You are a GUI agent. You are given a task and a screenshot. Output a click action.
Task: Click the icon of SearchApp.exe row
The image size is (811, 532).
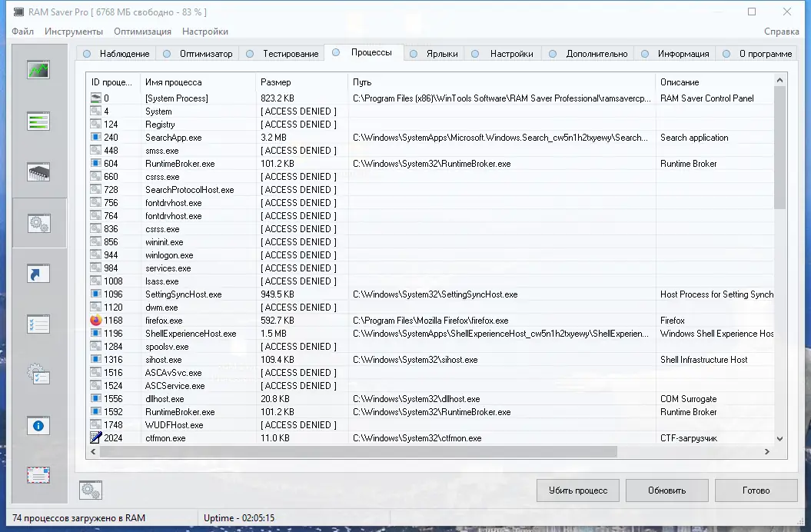pyautogui.click(x=95, y=137)
